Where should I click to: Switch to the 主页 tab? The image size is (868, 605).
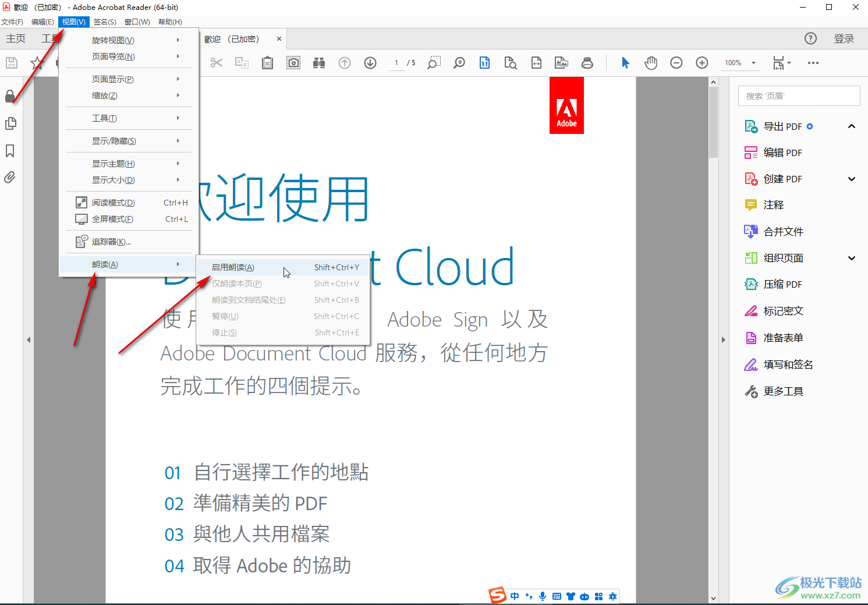click(x=16, y=38)
